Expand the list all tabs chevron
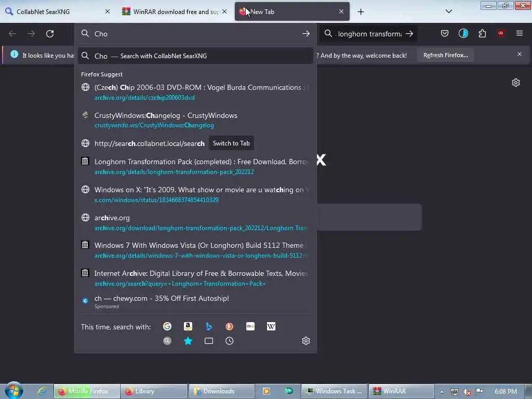 448,11
